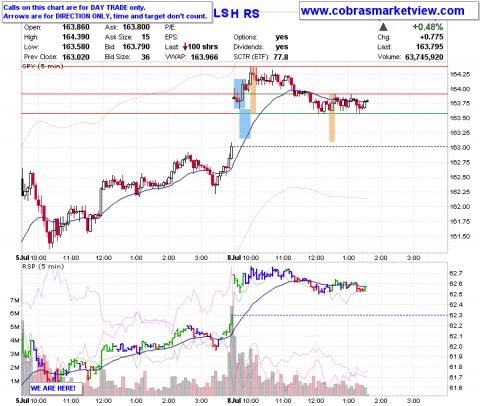The width and height of the screenshot is (480, 406).
Task: Click the WE ARE HERE! label
Action: [53, 388]
